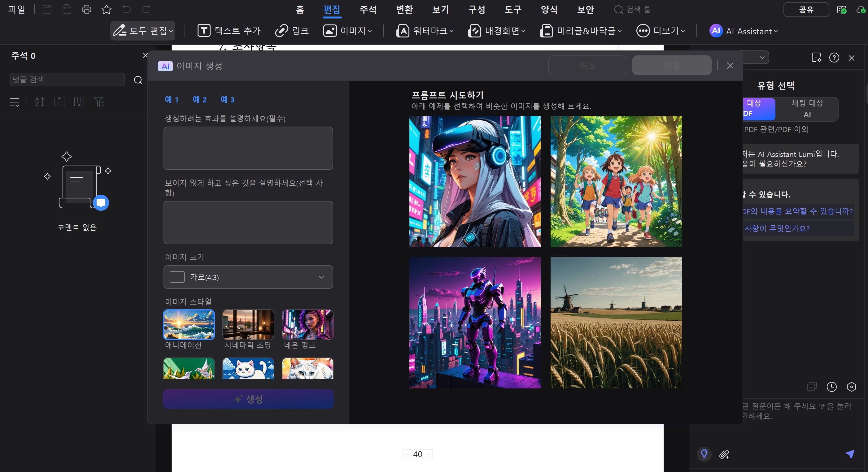The width and height of the screenshot is (868, 472).
Task: Click the star bookmark icon
Action: 107,9
